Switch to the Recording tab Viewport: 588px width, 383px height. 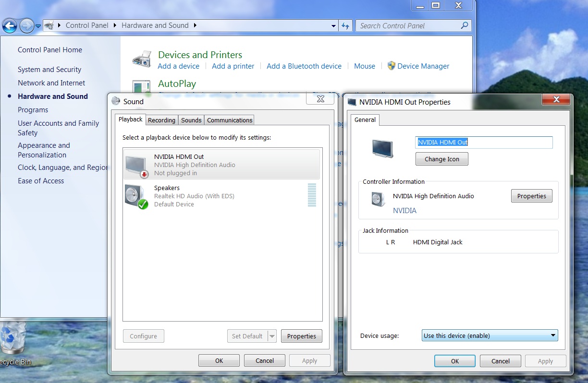(161, 120)
